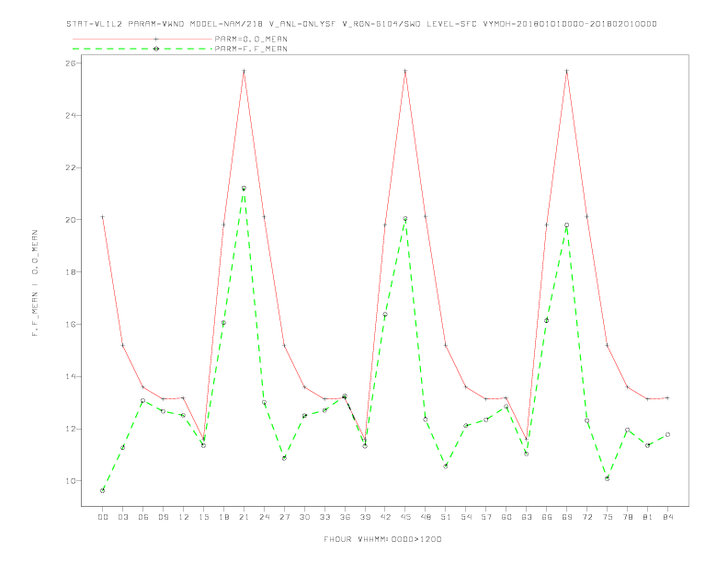Click x-axis tick label 81
The width and height of the screenshot is (728, 563).
[x=648, y=517]
